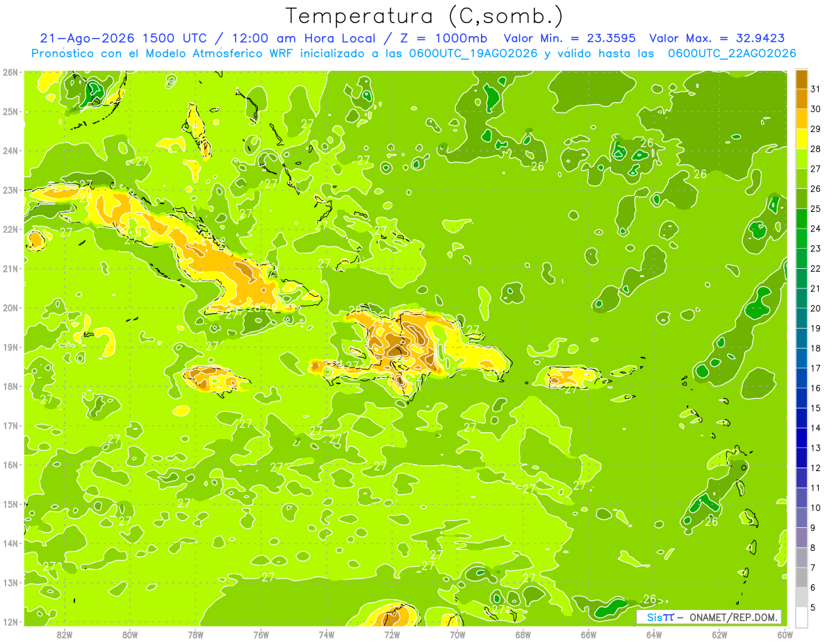The width and height of the screenshot is (834, 644).
Task: Pick the green band between 26 and 27
Action: point(801,179)
